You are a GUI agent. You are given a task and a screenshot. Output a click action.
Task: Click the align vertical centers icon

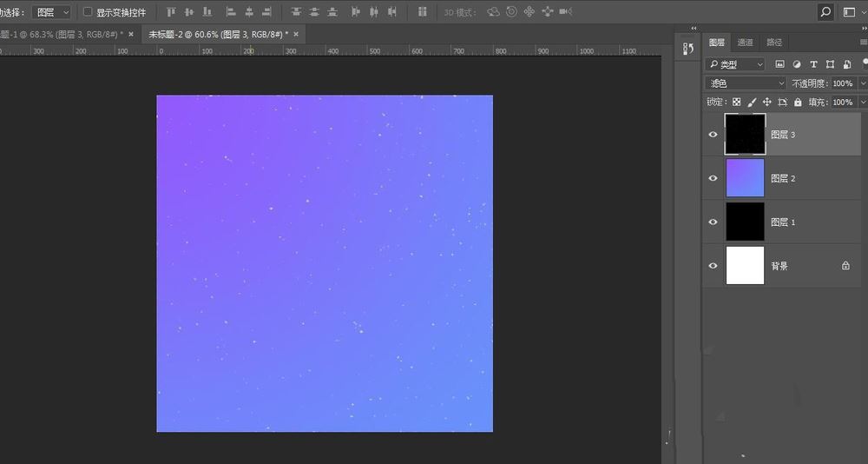pyautogui.click(x=188, y=11)
